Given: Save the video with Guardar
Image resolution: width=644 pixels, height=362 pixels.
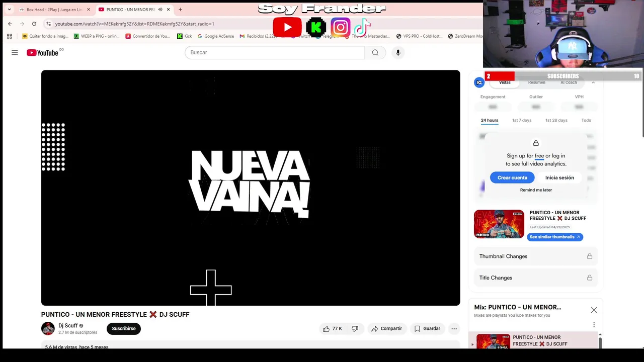Looking at the screenshot, I should pyautogui.click(x=427, y=329).
